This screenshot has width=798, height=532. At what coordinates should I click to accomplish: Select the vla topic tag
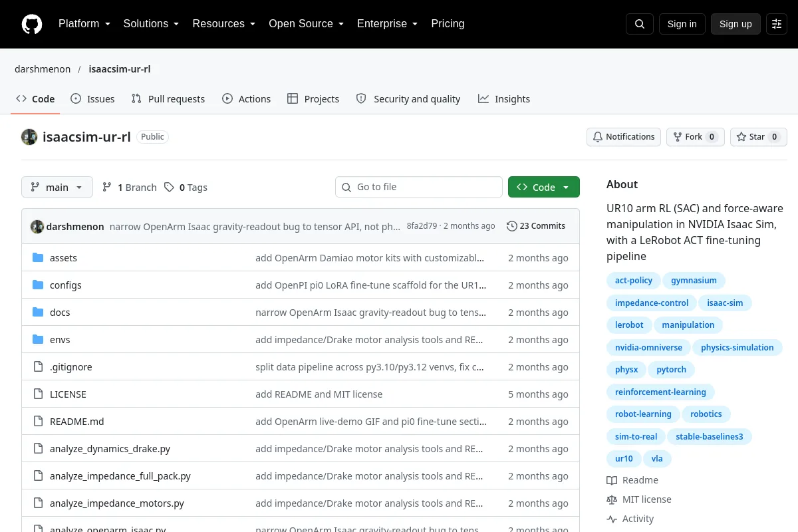pos(657,459)
